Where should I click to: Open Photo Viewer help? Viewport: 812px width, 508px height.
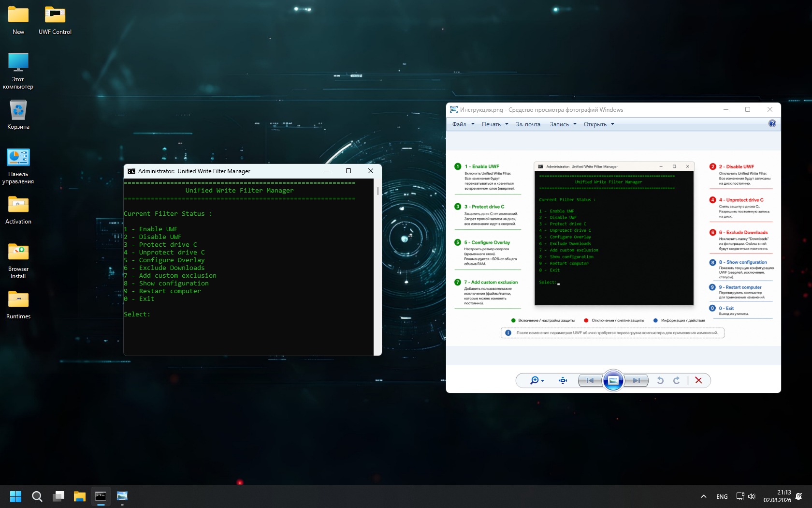[772, 123]
